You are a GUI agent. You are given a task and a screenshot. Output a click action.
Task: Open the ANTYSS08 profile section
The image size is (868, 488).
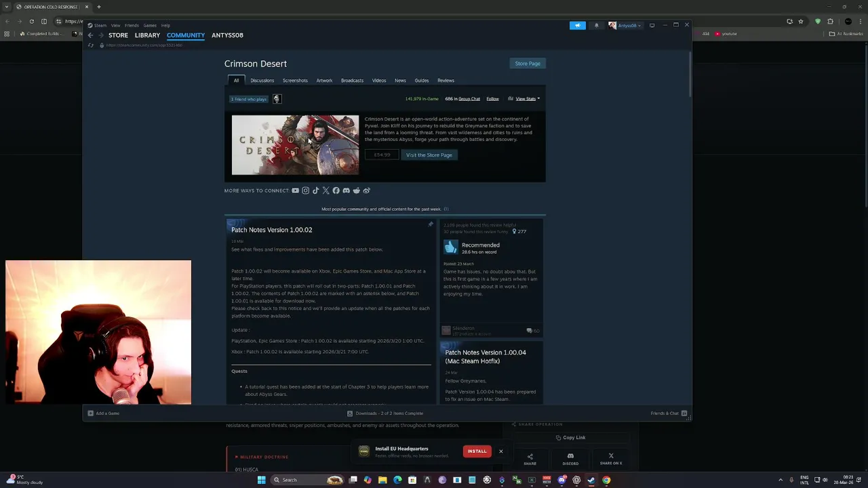tap(227, 35)
